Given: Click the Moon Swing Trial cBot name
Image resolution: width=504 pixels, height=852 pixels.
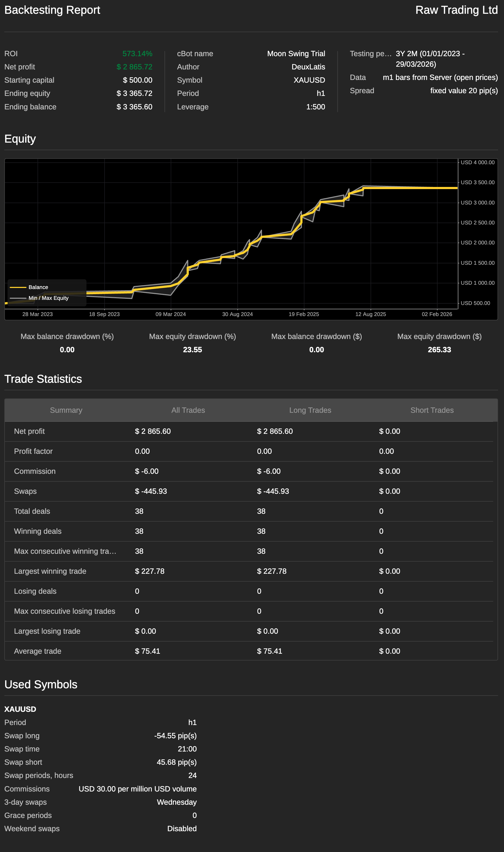Looking at the screenshot, I should (x=296, y=54).
